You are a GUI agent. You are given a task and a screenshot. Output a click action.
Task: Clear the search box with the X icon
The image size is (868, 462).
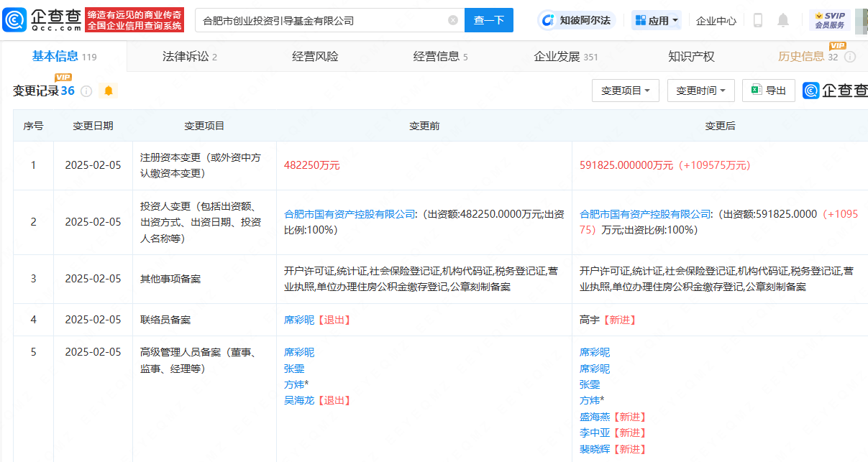(x=453, y=20)
